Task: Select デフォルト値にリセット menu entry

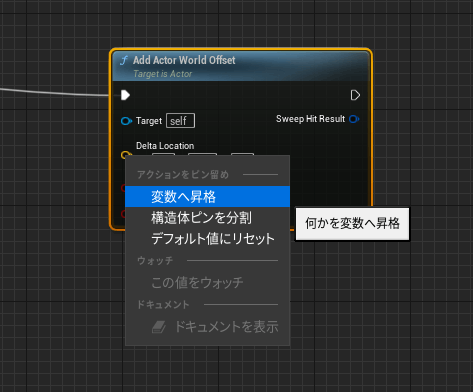Action: pyautogui.click(x=207, y=239)
